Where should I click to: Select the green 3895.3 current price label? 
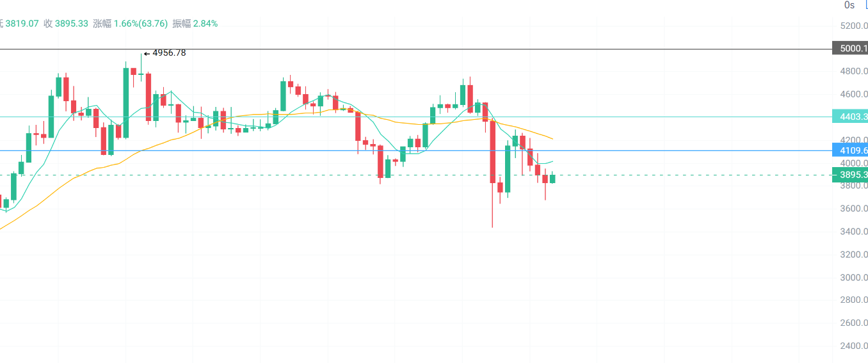[850, 175]
